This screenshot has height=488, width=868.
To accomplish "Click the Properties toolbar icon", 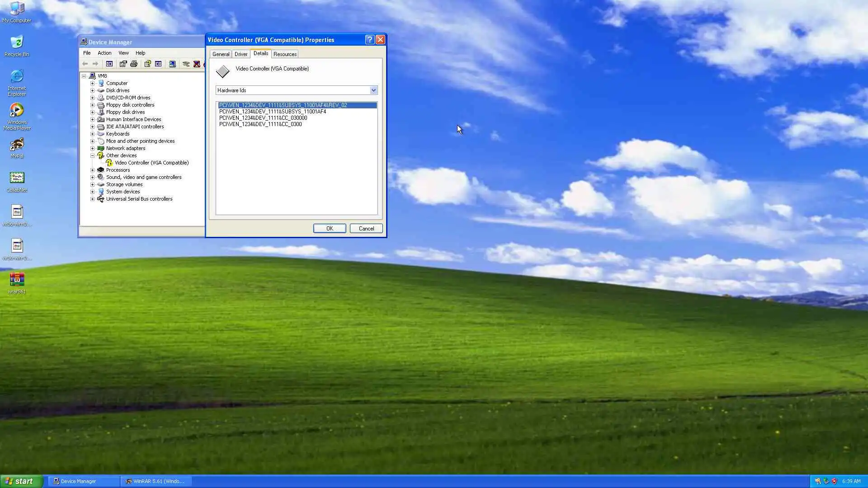I will coord(123,64).
